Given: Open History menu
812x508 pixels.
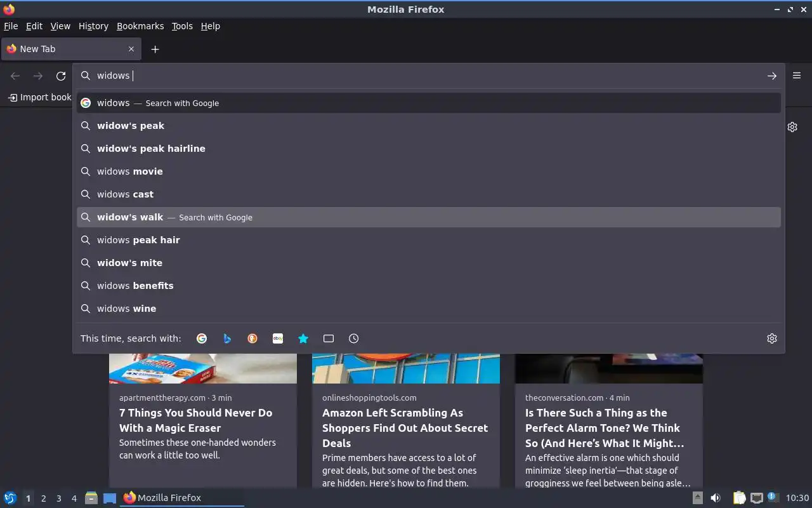Looking at the screenshot, I should coord(93,26).
